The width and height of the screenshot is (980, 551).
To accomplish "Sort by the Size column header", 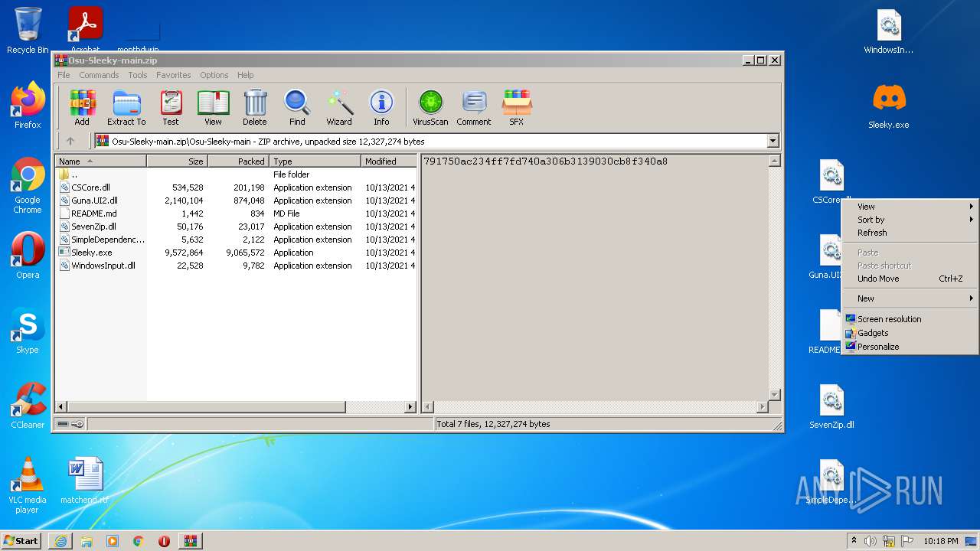I will [x=177, y=161].
